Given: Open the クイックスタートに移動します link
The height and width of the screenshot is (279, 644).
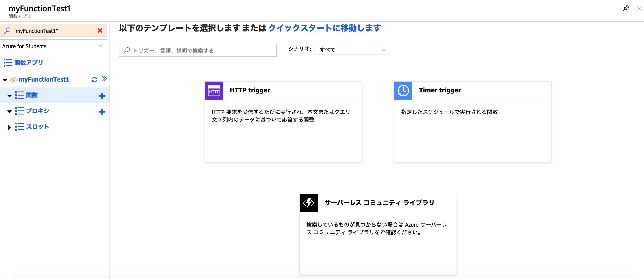Looking at the screenshot, I should point(324,28).
